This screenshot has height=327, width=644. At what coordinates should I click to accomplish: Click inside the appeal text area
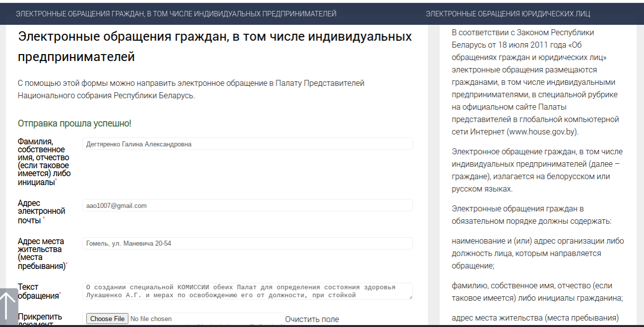point(247,291)
